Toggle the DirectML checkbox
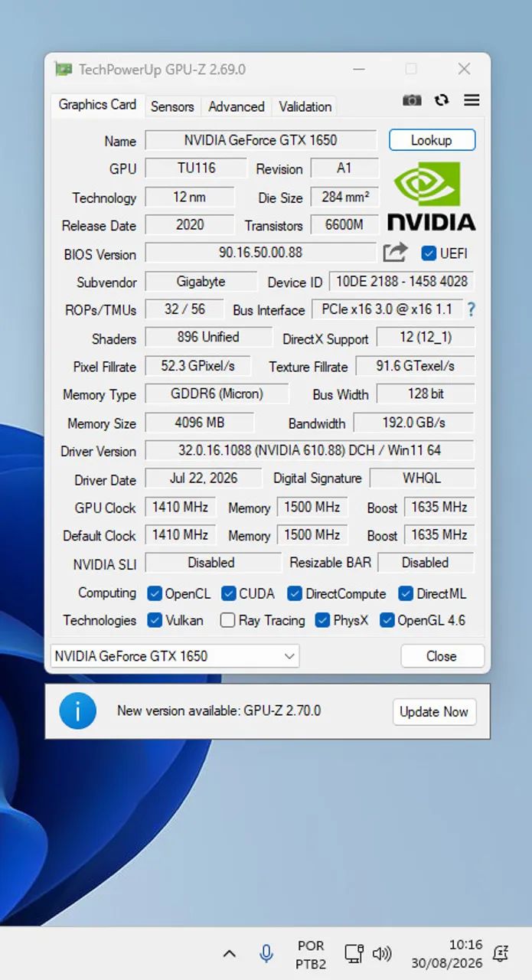The height and width of the screenshot is (980, 532). coord(406,593)
